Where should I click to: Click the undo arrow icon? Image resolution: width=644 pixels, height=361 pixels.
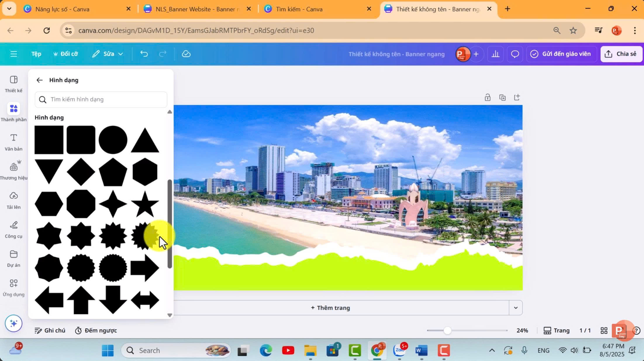(144, 54)
